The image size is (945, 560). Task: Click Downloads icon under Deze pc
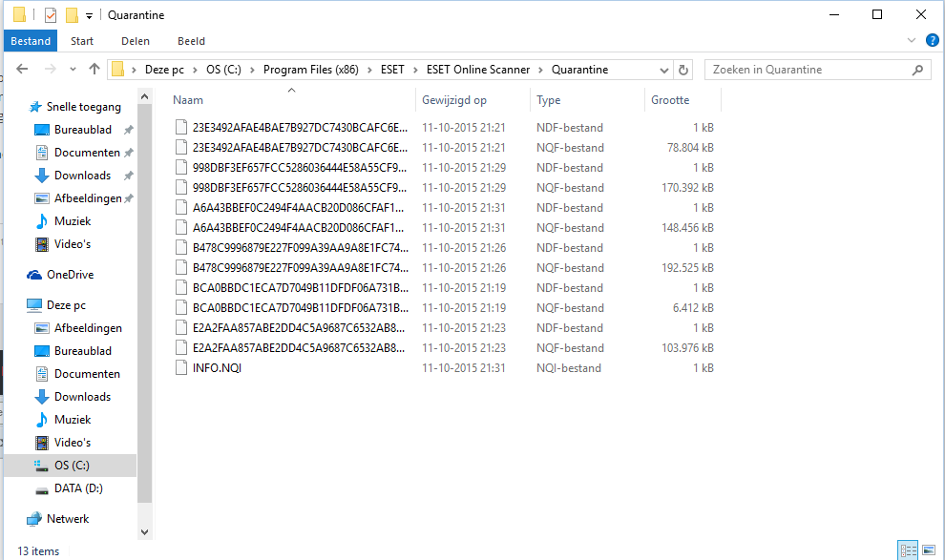point(42,397)
